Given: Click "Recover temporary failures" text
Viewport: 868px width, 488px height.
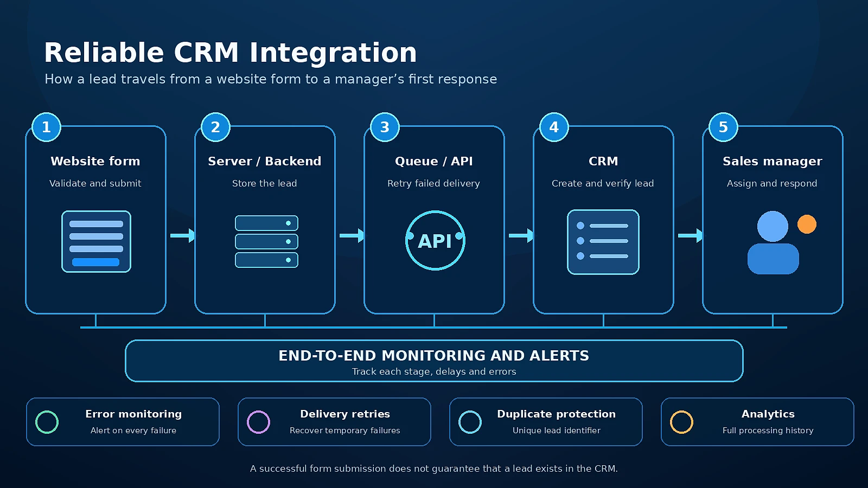Looking at the screenshot, I should click(345, 431).
